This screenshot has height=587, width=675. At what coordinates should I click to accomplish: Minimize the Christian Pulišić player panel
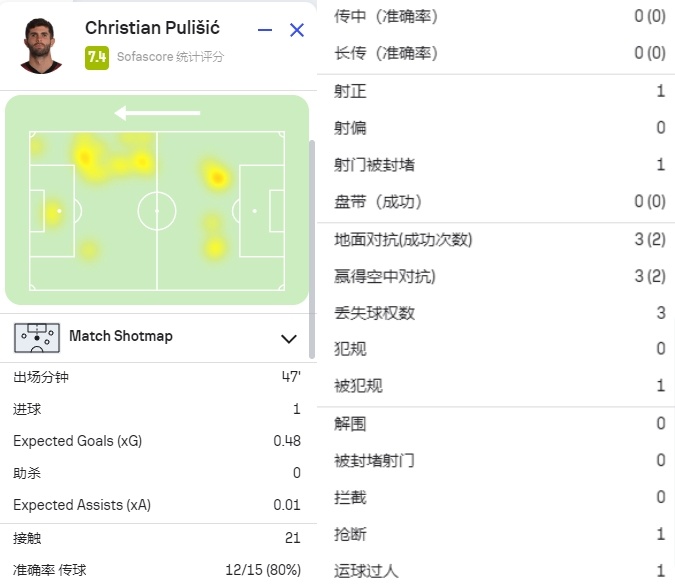coord(265,30)
